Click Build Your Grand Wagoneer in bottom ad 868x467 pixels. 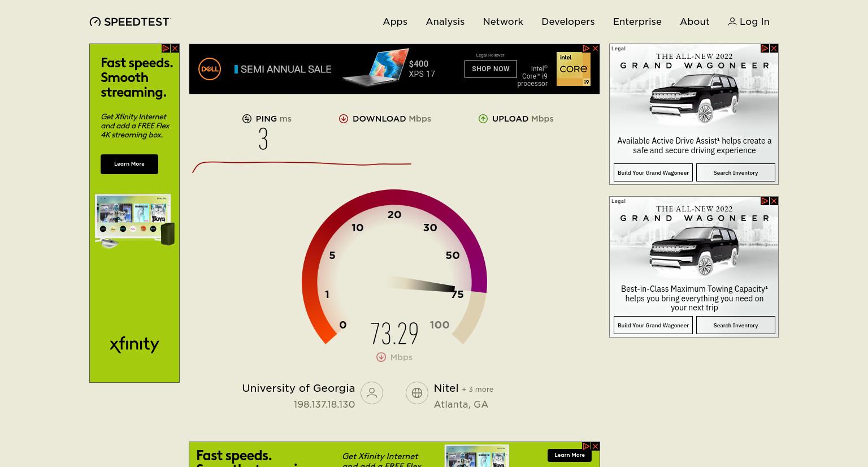point(653,325)
